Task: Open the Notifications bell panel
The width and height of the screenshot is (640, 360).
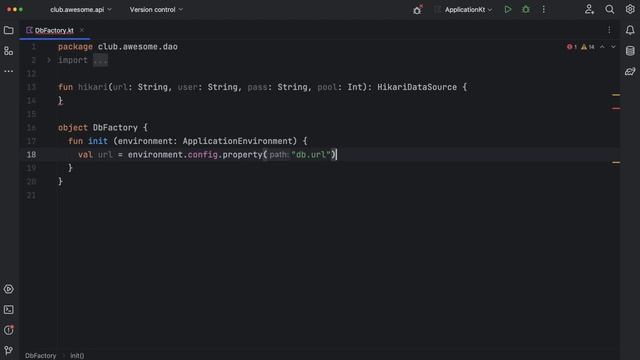Action: tap(630, 30)
